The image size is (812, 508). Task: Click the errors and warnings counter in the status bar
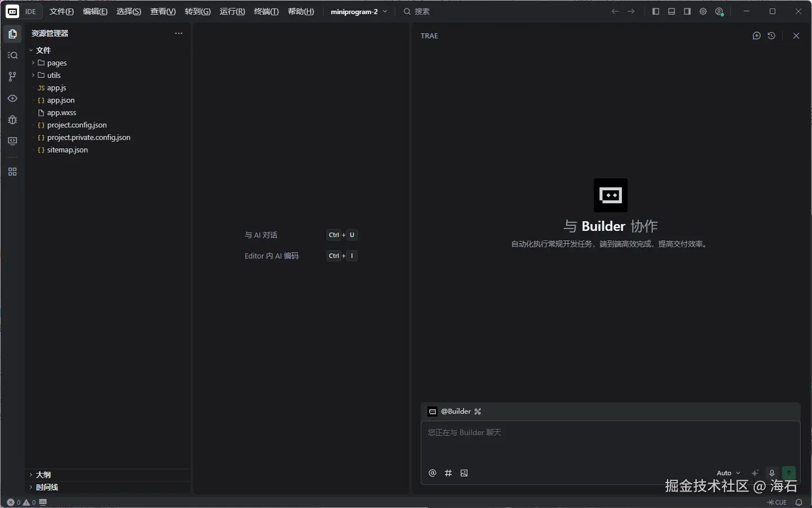pos(21,502)
